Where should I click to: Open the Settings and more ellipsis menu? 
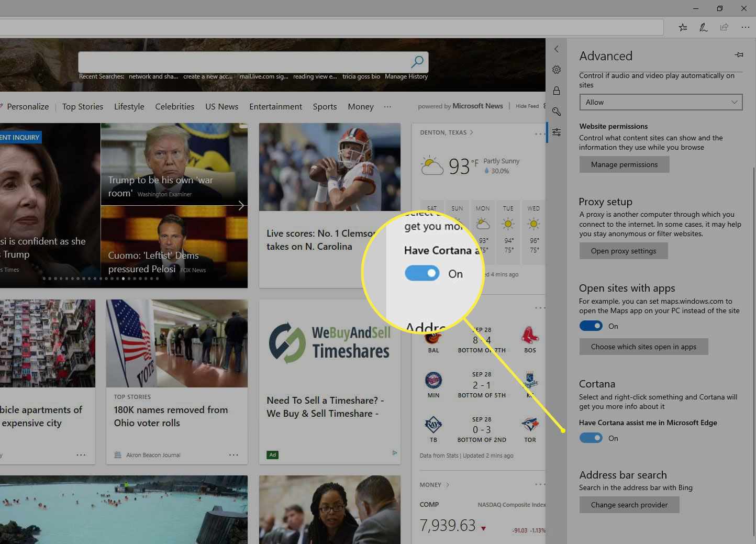745,27
